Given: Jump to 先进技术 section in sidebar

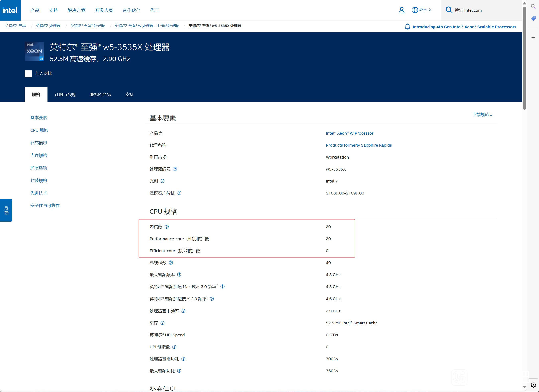Looking at the screenshot, I should [39, 193].
